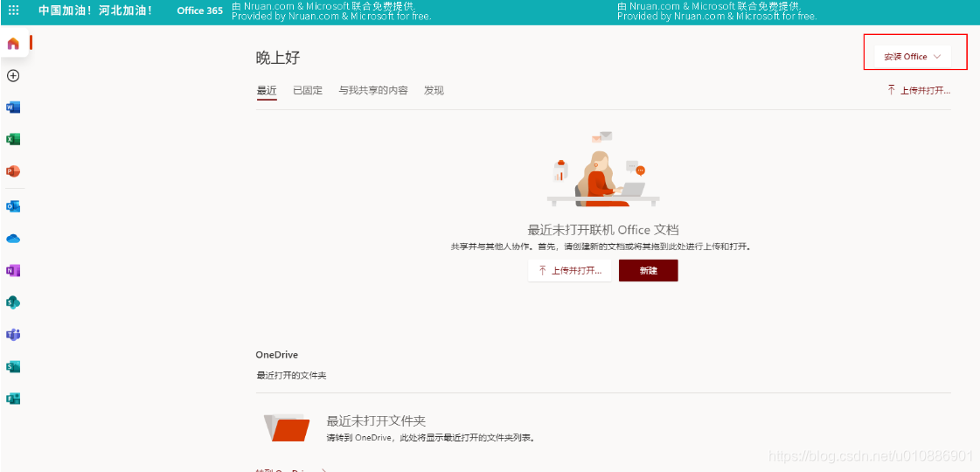Open PowerPoint from the sidebar
The width and height of the screenshot is (980, 472).
[13, 170]
